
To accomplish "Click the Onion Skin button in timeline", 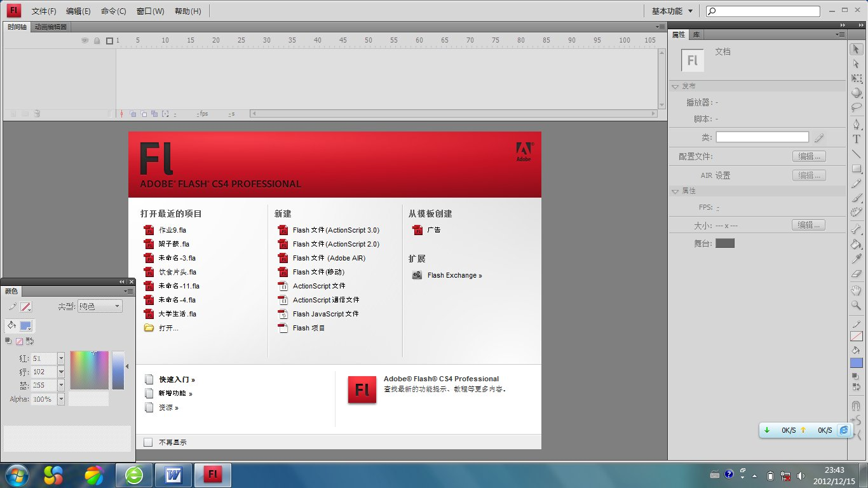I will (133, 114).
